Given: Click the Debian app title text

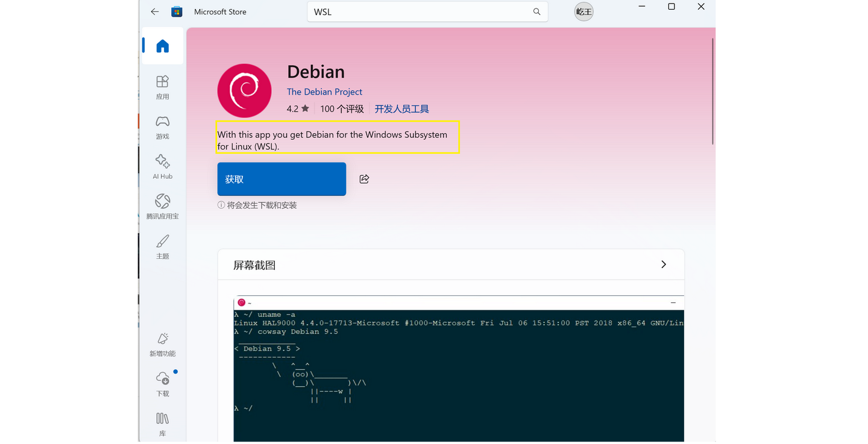Looking at the screenshot, I should point(316,72).
